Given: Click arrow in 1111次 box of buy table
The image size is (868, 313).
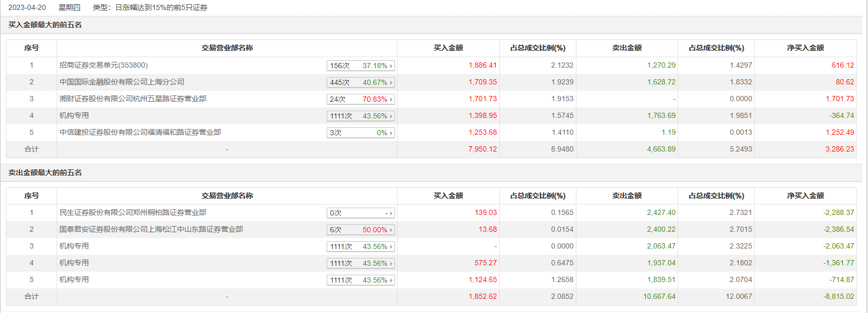Looking at the screenshot, I should pyautogui.click(x=391, y=116).
